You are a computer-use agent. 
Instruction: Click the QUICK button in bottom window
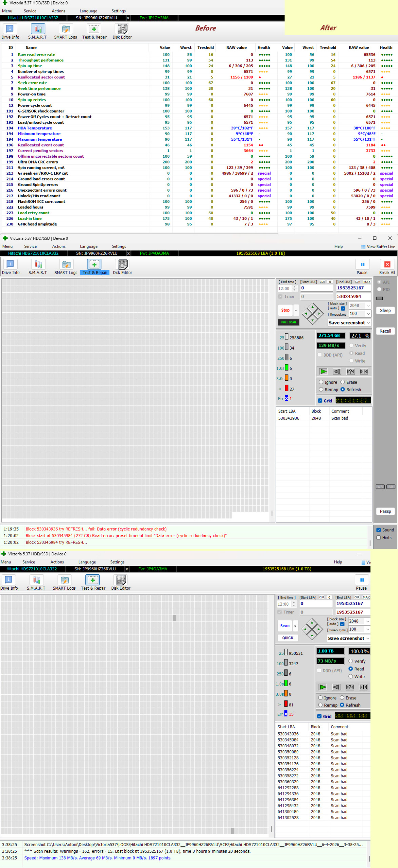[x=288, y=638]
